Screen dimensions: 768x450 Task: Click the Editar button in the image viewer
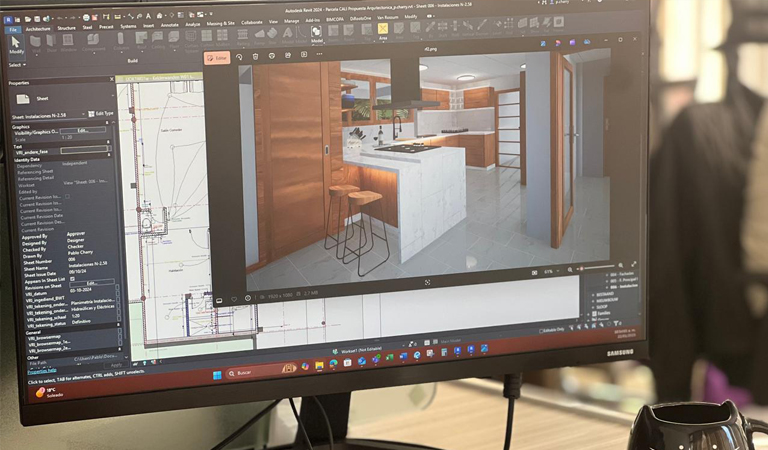click(x=217, y=58)
